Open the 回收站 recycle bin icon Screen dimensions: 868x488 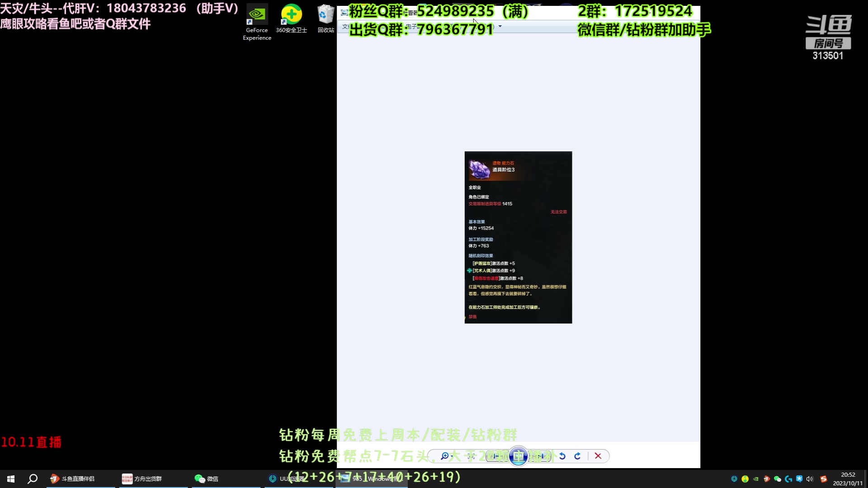tap(325, 19)
